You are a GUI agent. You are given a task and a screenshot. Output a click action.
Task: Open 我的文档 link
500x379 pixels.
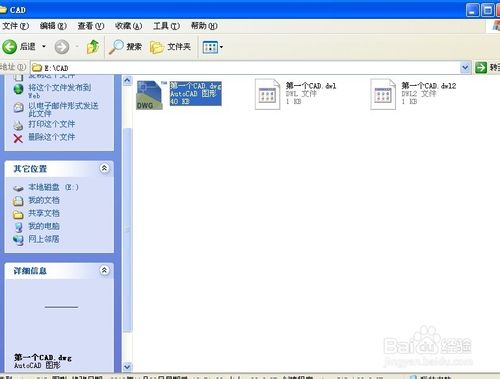44,200
